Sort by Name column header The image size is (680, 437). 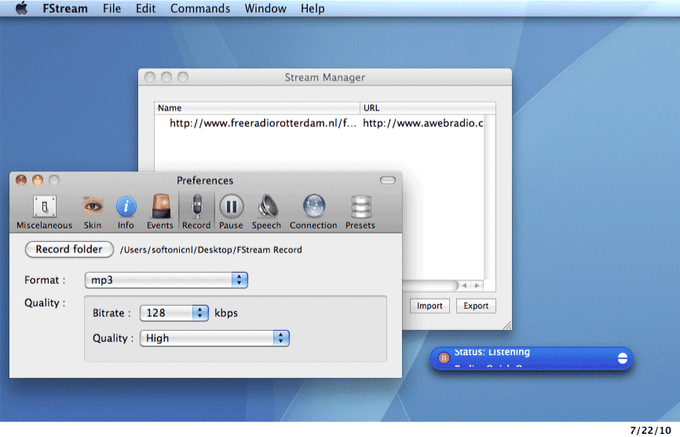(x=257, y=108)
